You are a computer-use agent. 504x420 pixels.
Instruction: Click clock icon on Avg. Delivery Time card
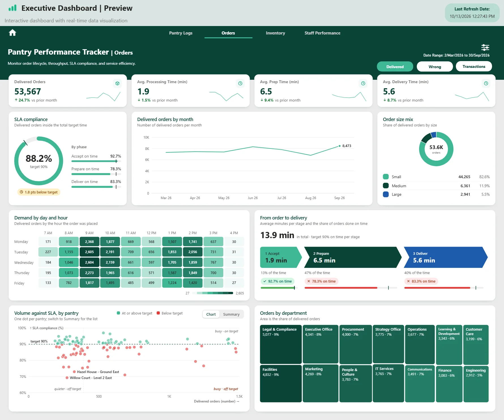(x=486, y=83)
